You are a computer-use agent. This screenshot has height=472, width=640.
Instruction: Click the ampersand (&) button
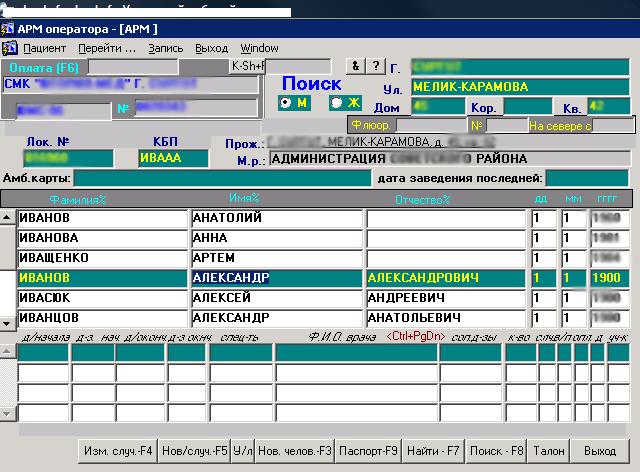pyautogui.click(x=355, y=66)
